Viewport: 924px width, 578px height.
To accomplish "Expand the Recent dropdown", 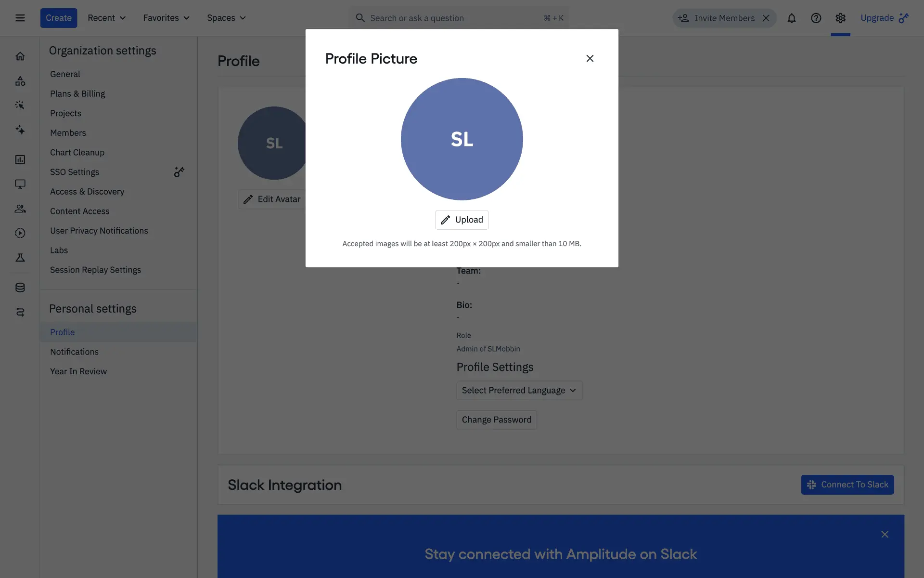I will coord(106,18).
